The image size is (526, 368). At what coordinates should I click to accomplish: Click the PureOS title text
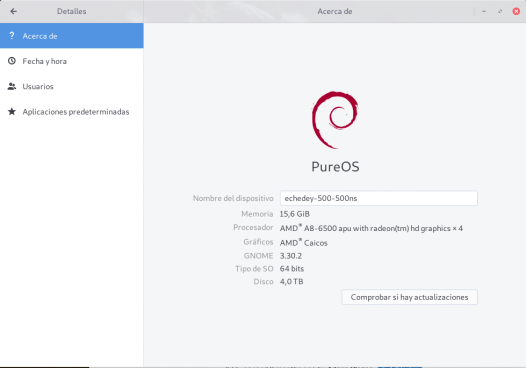point(335,167)
